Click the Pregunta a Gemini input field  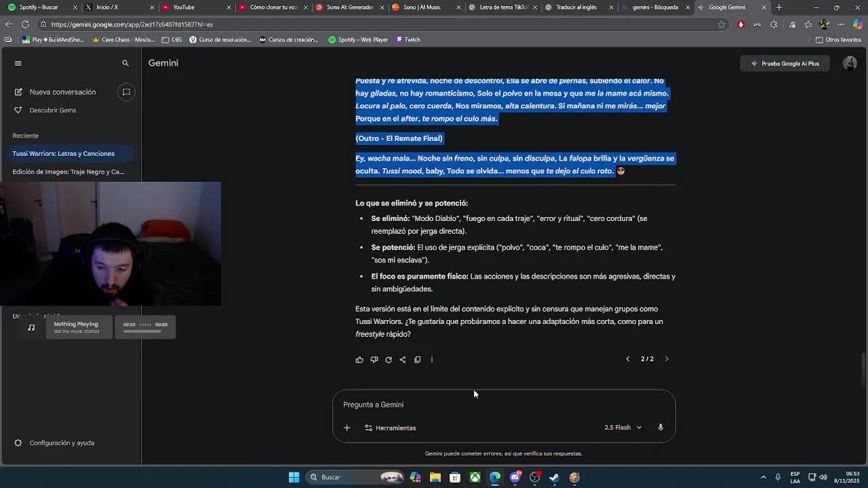[x=503, y=405]
